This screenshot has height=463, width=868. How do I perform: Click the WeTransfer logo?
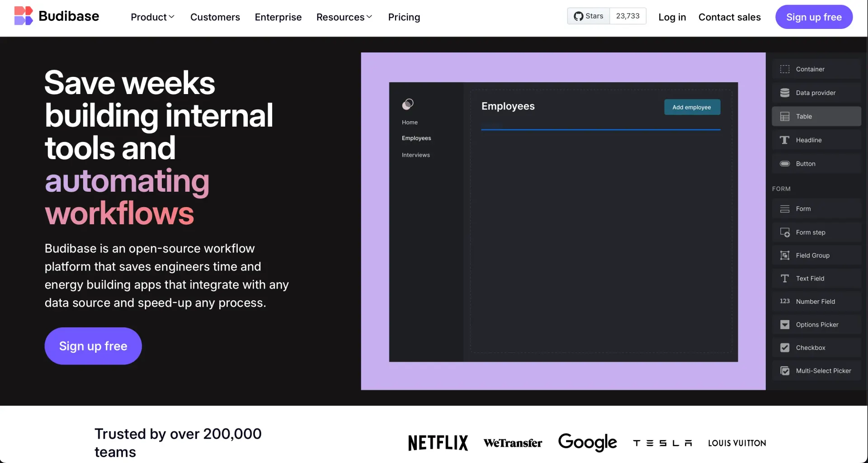513,443
